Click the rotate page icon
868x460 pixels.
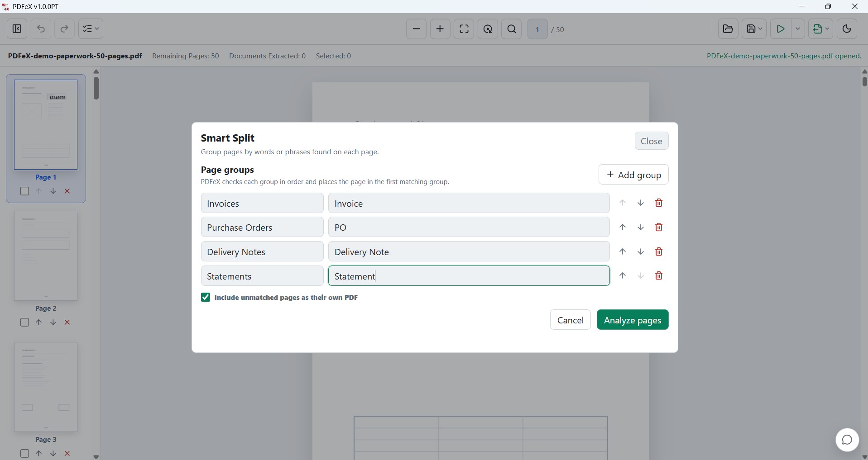pos(488,29)
